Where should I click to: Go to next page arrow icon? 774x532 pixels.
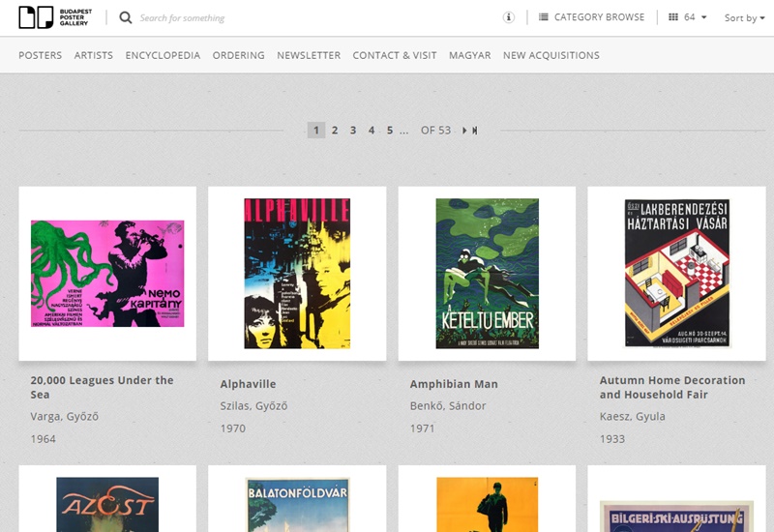coord(464,131)
